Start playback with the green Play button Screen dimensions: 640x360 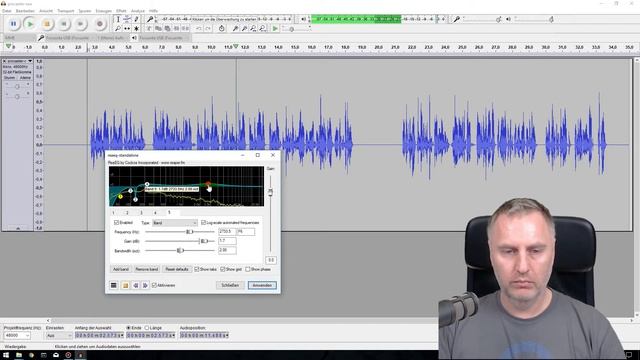click(x=30, y=24)
